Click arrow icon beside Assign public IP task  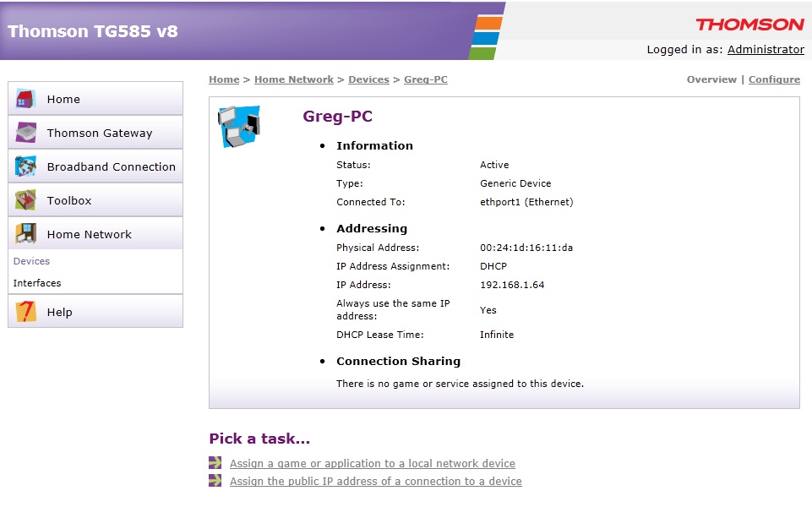(x=215, y=481)
